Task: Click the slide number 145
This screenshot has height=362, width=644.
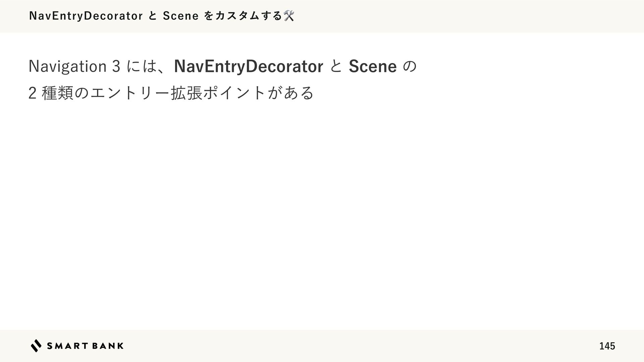Action: pos(607,346)
